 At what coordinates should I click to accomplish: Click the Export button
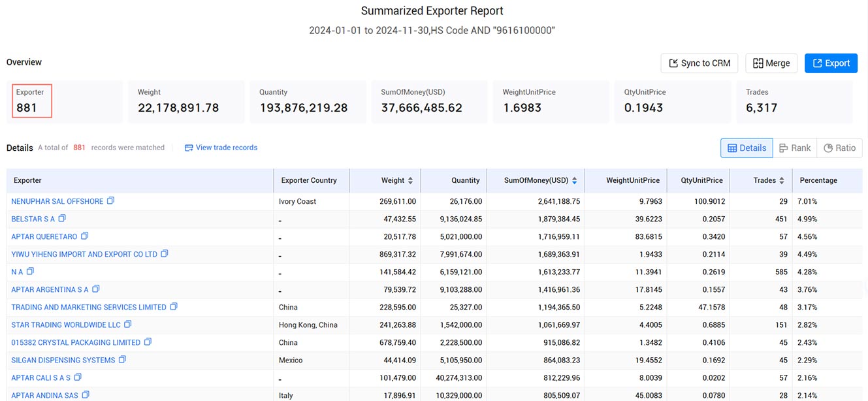click(831, 63)
